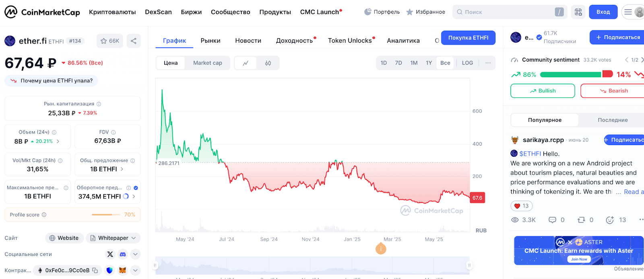Screen dimensions: 644x279
Task: Click the ether.fi coin logo
Action: (10, 41)
